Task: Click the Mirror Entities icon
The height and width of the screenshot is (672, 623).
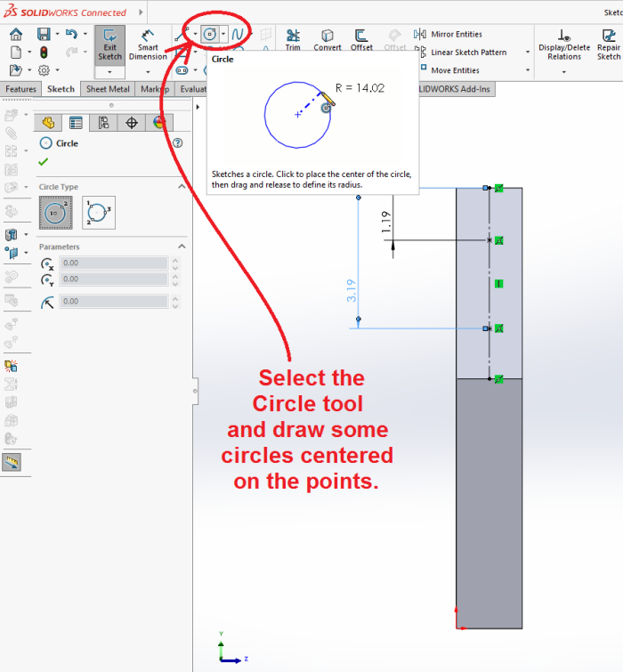Action: [x=420, y=34]
